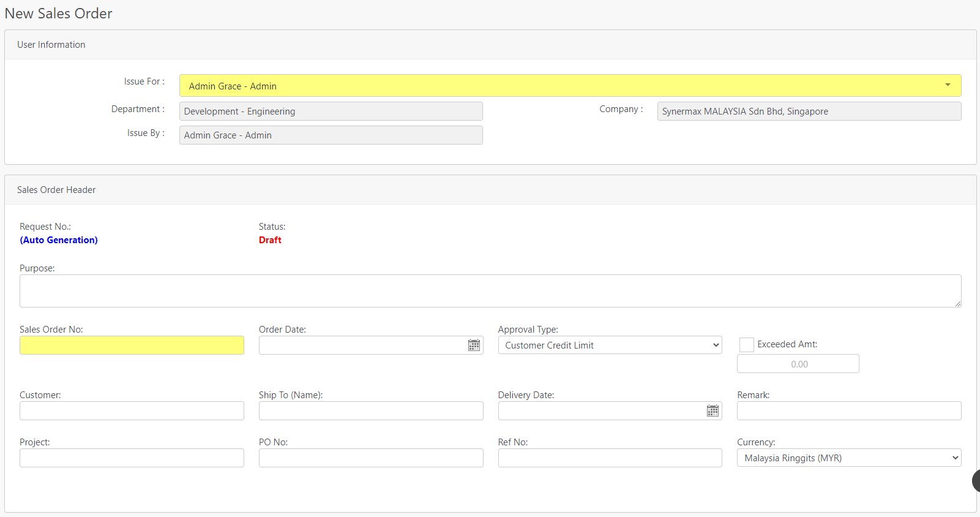Click the Ship To (Name) field
The image size is (980, 517).
[371, 410]
